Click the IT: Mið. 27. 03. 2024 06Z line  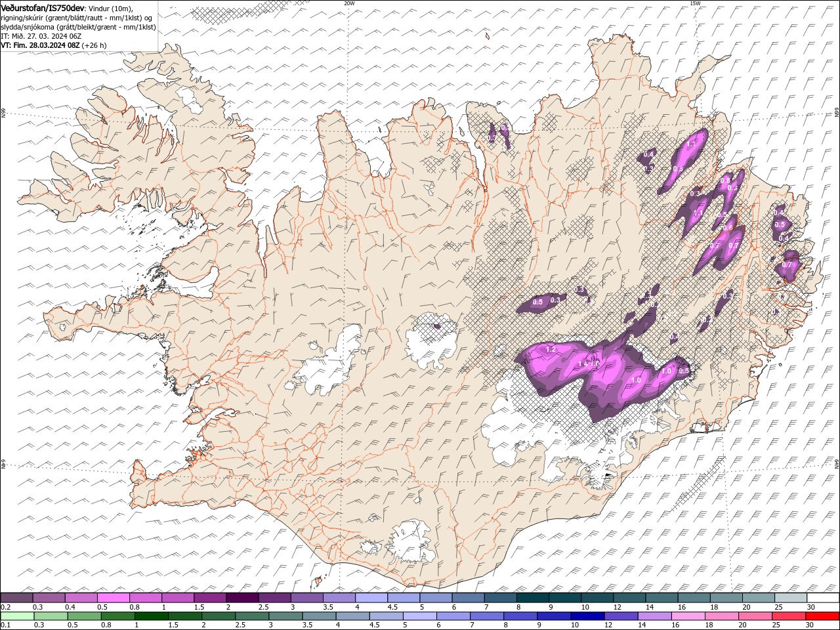click(41, 35)
